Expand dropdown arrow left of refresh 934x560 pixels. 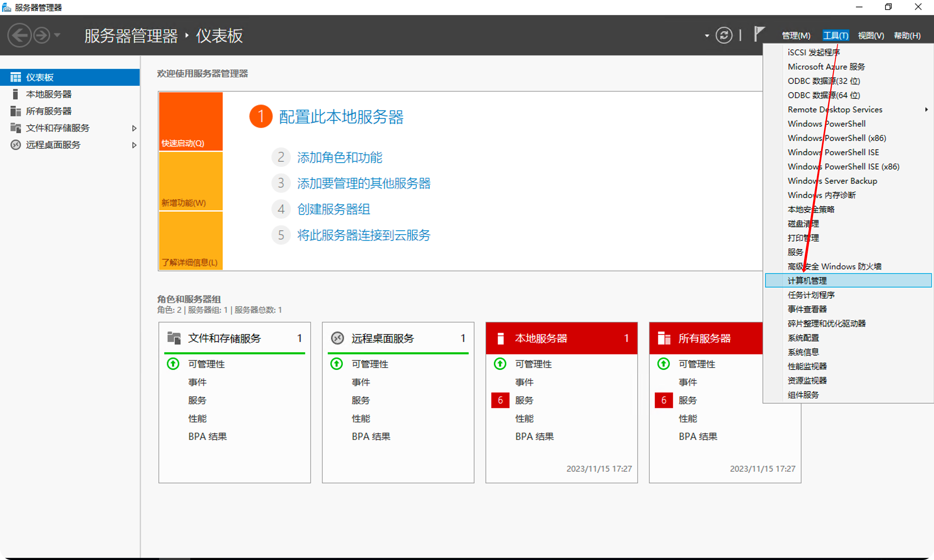[707, 36]
